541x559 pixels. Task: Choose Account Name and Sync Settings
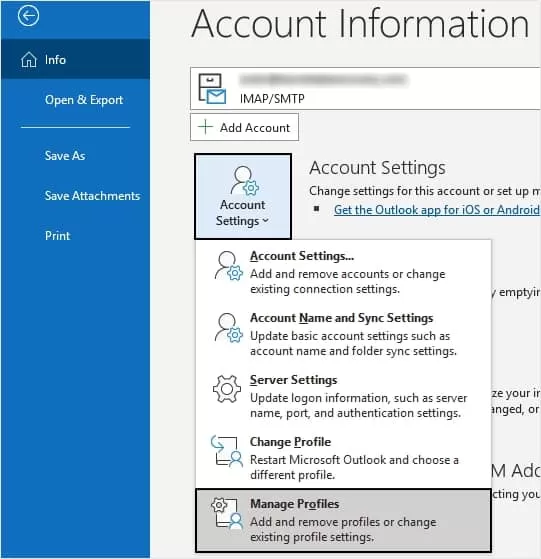(x=344, y=334)
